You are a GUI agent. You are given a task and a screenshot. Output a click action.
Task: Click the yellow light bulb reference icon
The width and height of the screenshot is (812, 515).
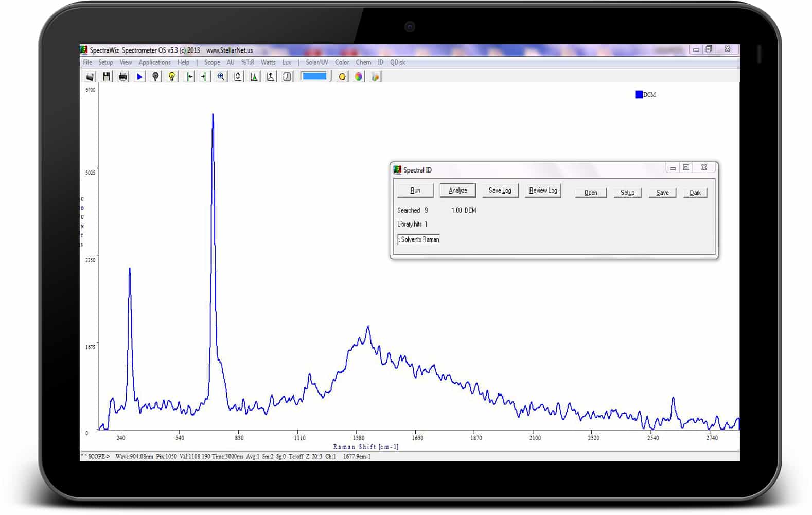pyautogui.click(x=172, y=77)
